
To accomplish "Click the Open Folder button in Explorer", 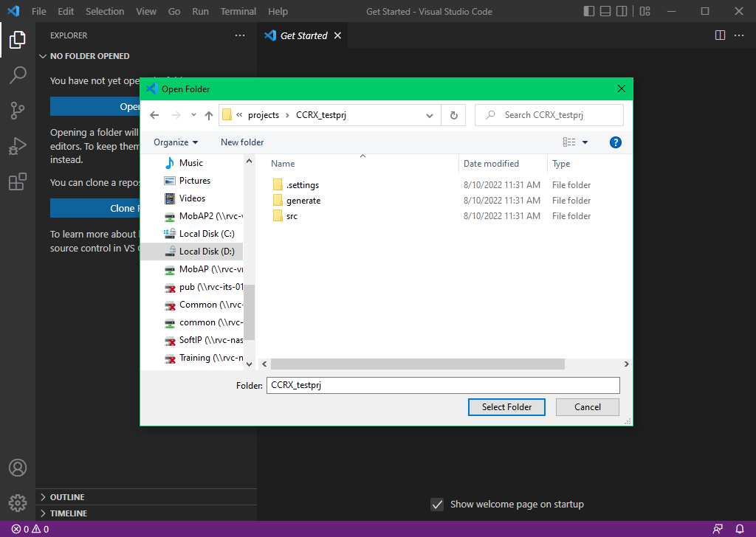I will pyautogui.click(x=95, y=106).
